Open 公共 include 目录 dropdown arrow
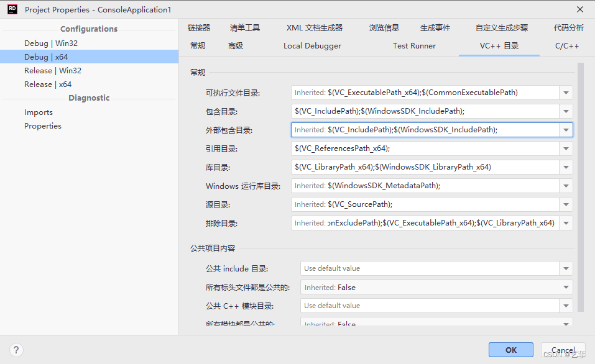The height and width of the screenshot is (364, 595). pyautogui.click(x=566, y=269)
